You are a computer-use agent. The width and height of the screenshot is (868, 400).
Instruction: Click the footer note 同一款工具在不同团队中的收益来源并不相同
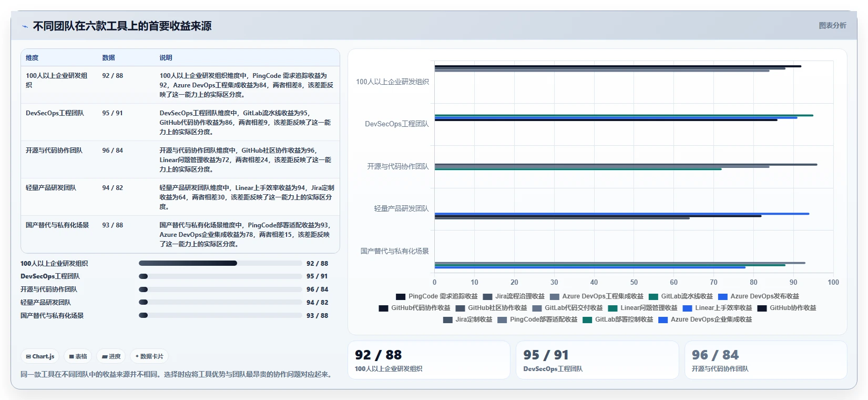coord(177,375)
